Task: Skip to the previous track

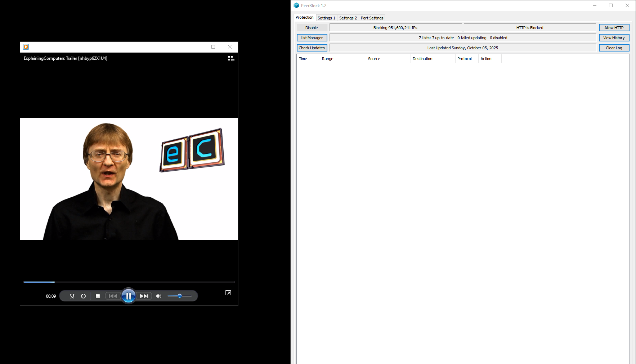Action: [x=113, y=296]
